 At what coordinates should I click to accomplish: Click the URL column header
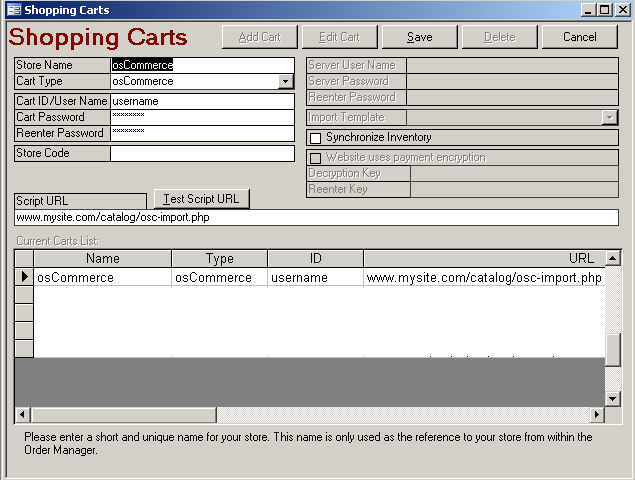pyautogui.click(x=484, y=258)
